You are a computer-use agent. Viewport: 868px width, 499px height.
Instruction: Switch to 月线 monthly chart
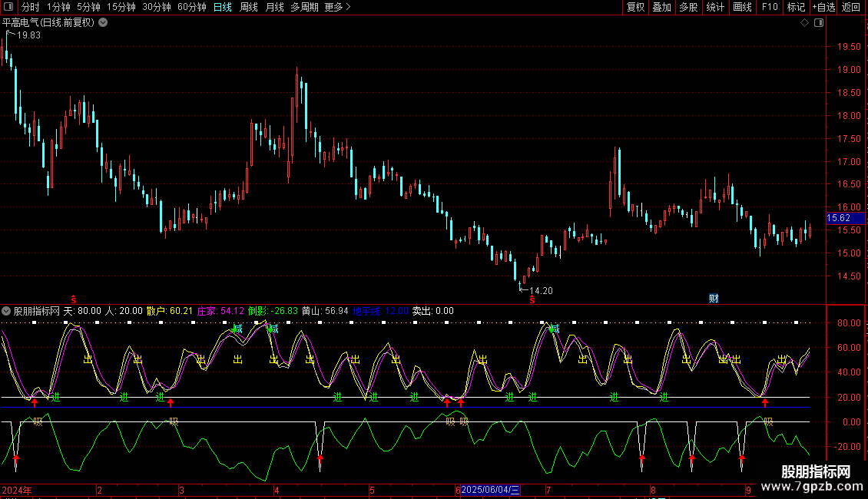[x=274, y=7]
